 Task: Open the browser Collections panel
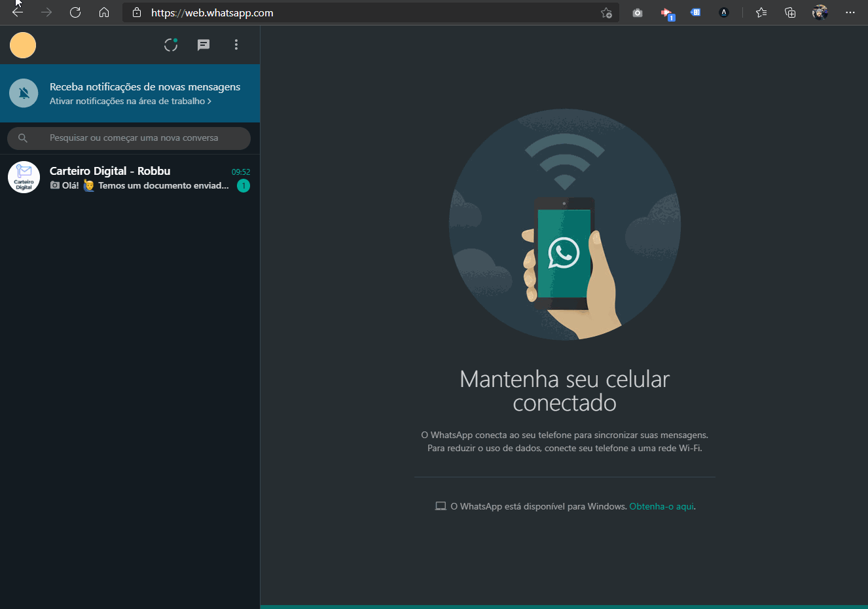coord(790,12)
